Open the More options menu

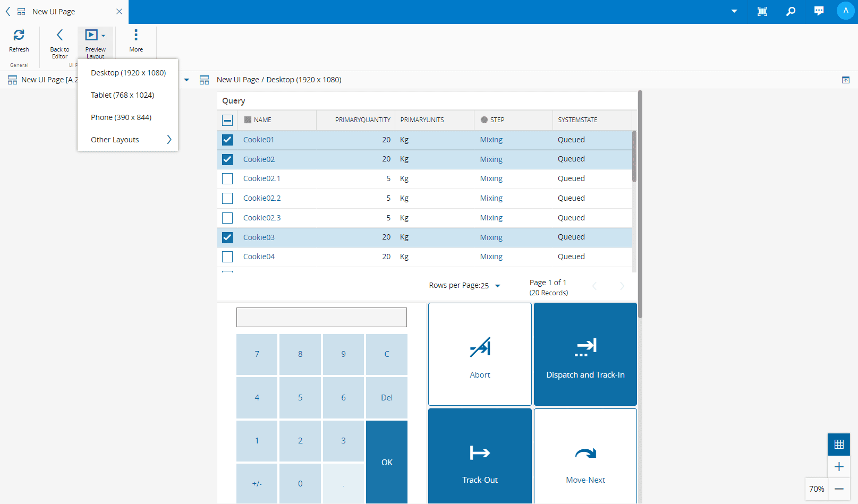(x=136, y=36)
